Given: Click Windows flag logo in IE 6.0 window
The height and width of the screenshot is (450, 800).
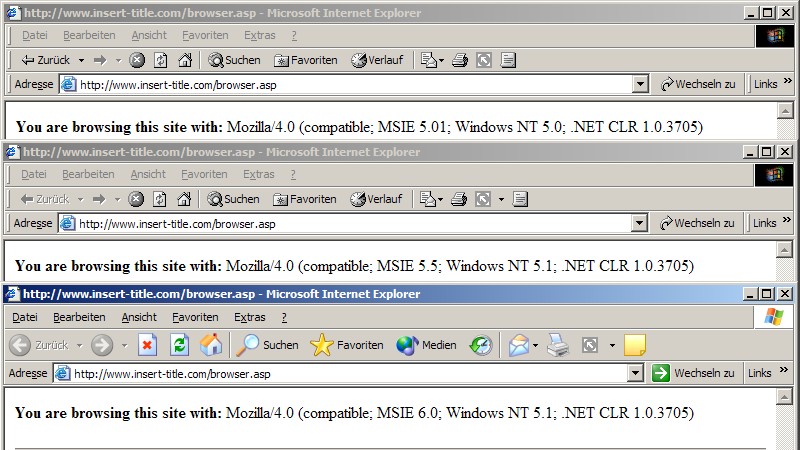Looking at the screenshot, I should pyautogui.click(x=774, y=317).
